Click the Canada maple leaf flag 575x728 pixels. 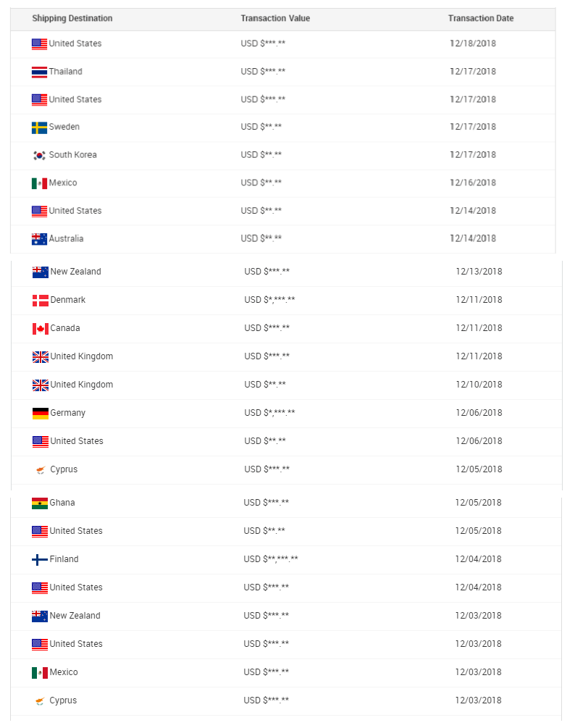tap(41, 328)
